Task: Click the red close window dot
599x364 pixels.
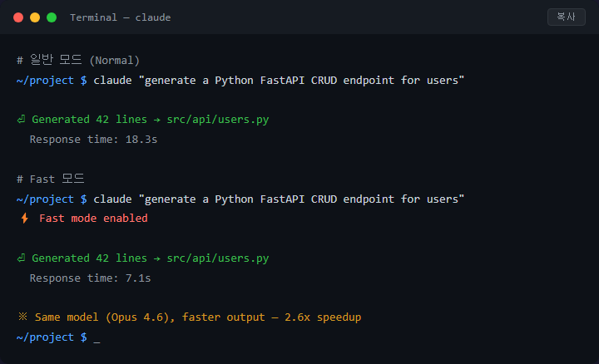Action: (18, 17)
